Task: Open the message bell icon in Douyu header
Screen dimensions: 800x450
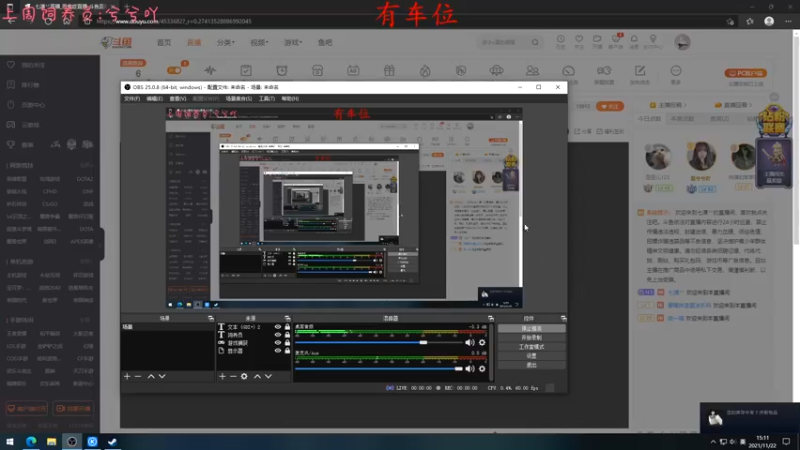Action: [x=634, y=39]
